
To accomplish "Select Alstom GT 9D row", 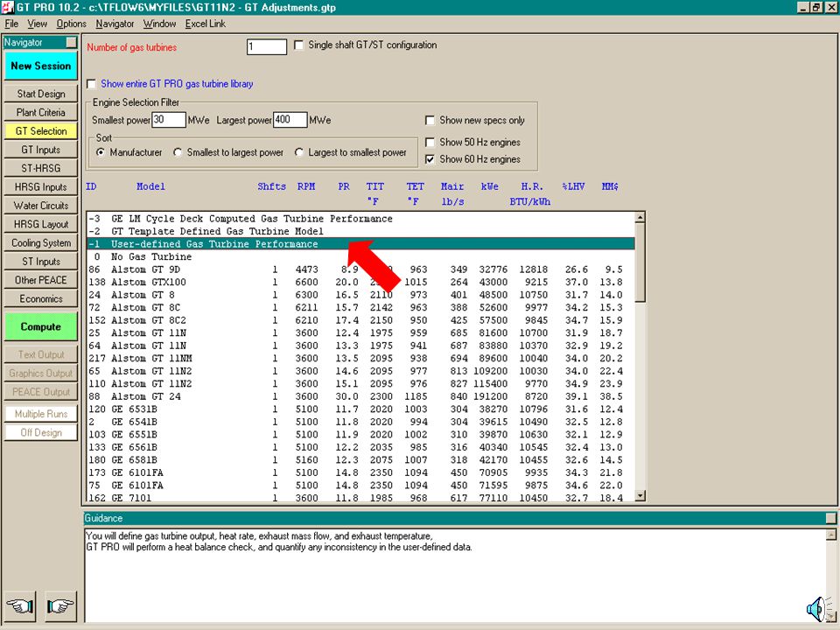I will (x=360, y=269).
